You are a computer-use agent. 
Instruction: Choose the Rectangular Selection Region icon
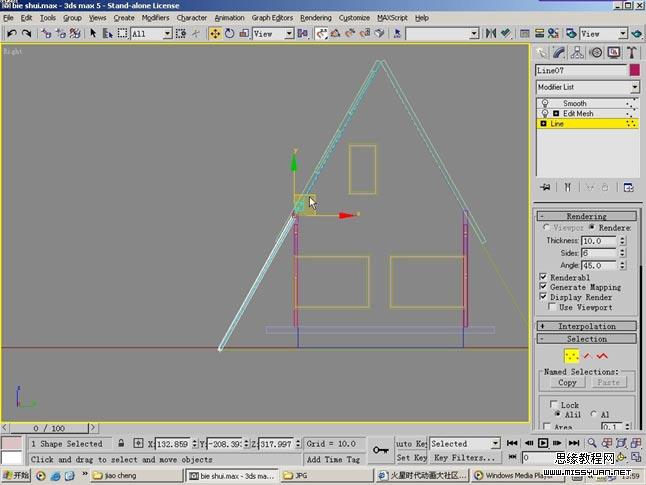point(122,33)
